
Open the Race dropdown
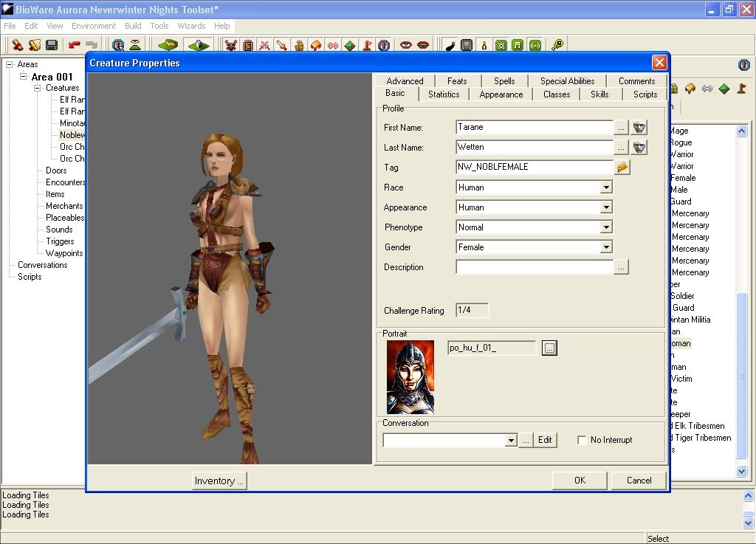(606, 187)
